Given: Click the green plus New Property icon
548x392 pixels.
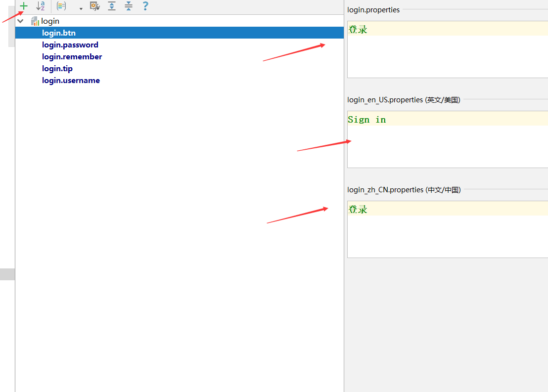Looking at the screenshot, I should (x=23, y=6).
